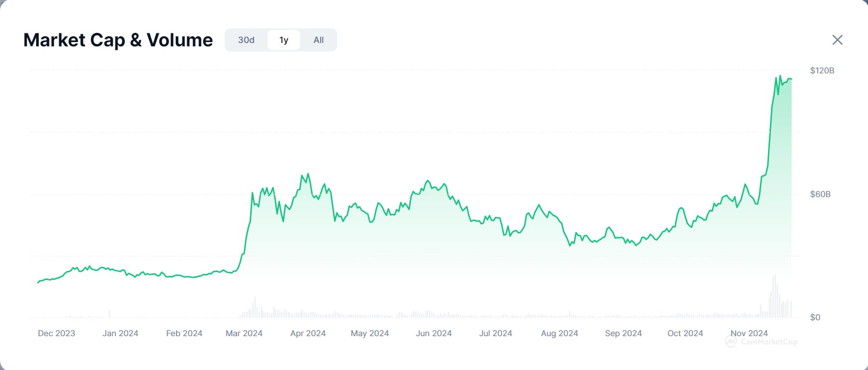This screenshot has height=370, width=868.
Task: Click the $0 y-axis label
Action: click(x=815, y=317)
